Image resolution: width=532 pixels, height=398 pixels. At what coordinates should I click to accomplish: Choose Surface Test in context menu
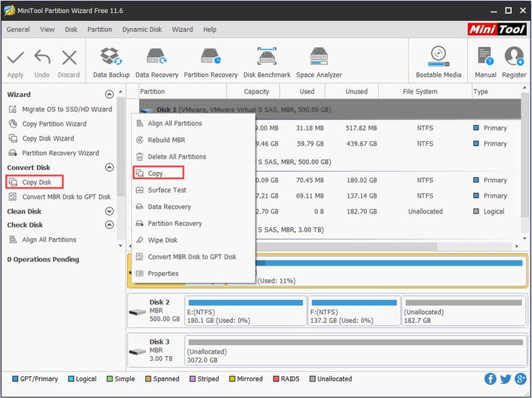click(193, 190)
